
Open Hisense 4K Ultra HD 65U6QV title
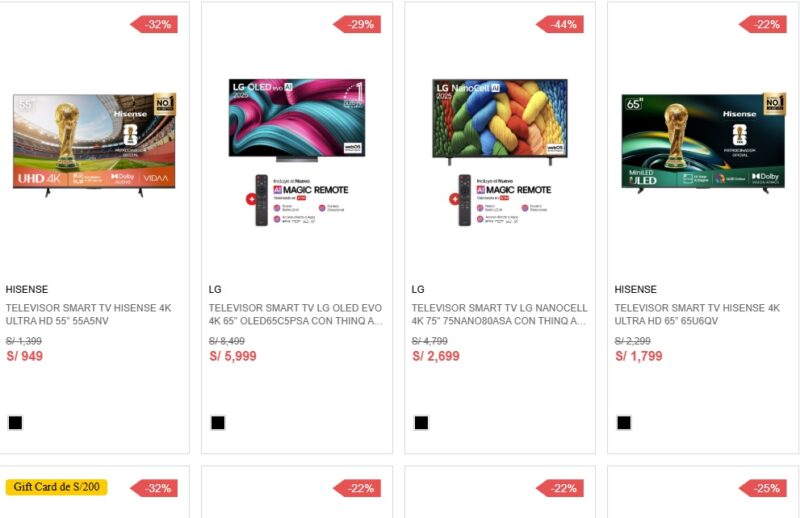pos(697,314)
